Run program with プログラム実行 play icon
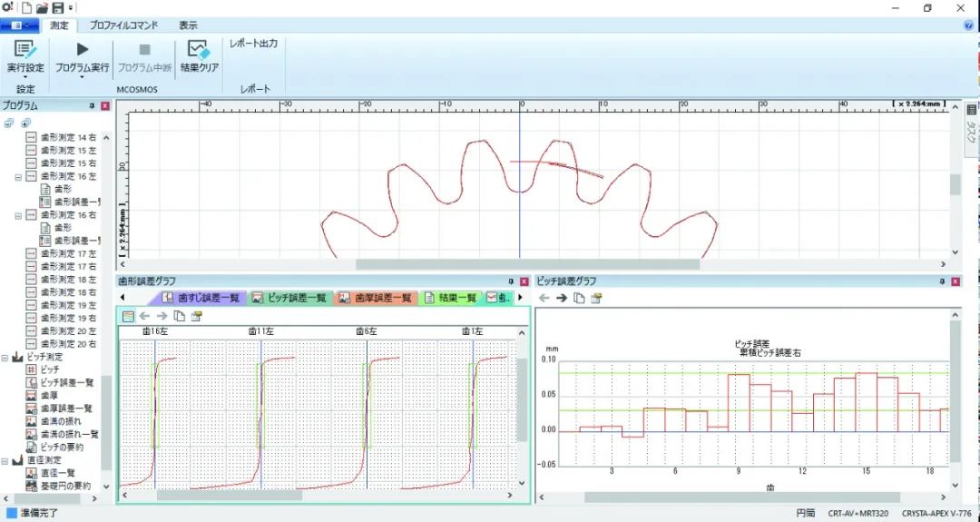Image resolution: width=980 pixels, height=522 pixels. (x=82, y=49)
